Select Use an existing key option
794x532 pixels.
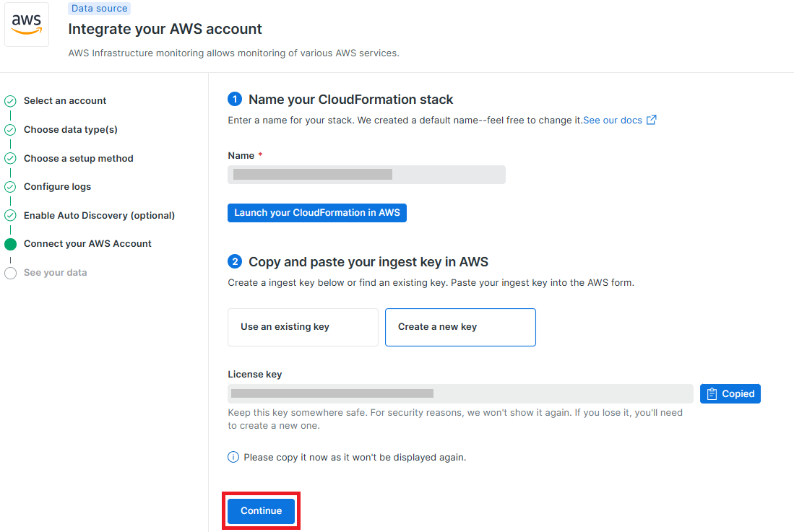tap(303, 327)
